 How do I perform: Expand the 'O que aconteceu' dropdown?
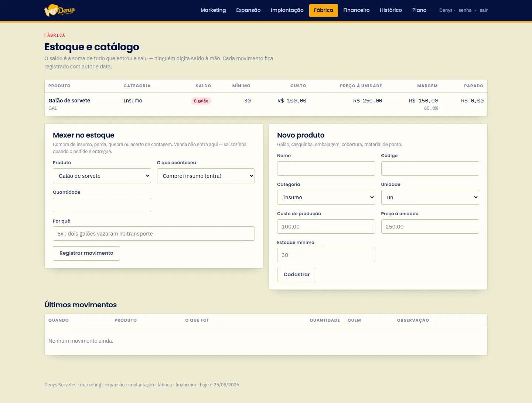tap(206, 176)
